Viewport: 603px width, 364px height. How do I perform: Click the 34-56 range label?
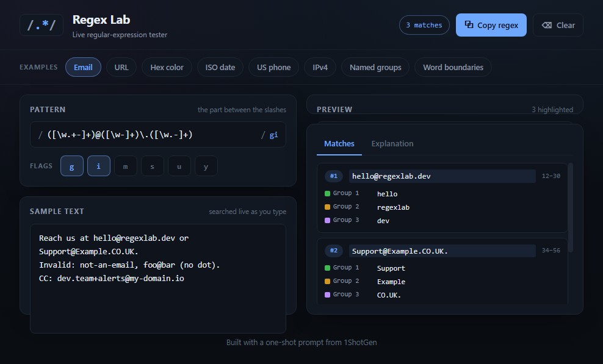click(x=551, y=251)
